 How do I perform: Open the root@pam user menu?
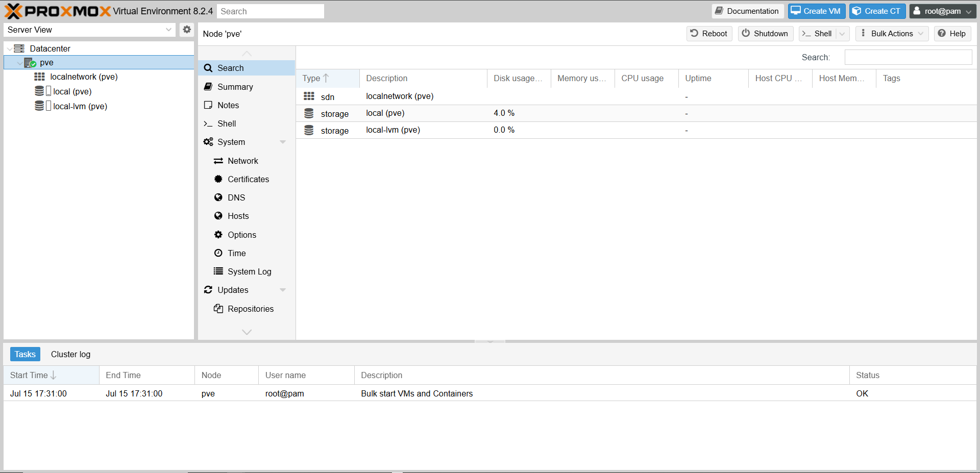[942, 11]
